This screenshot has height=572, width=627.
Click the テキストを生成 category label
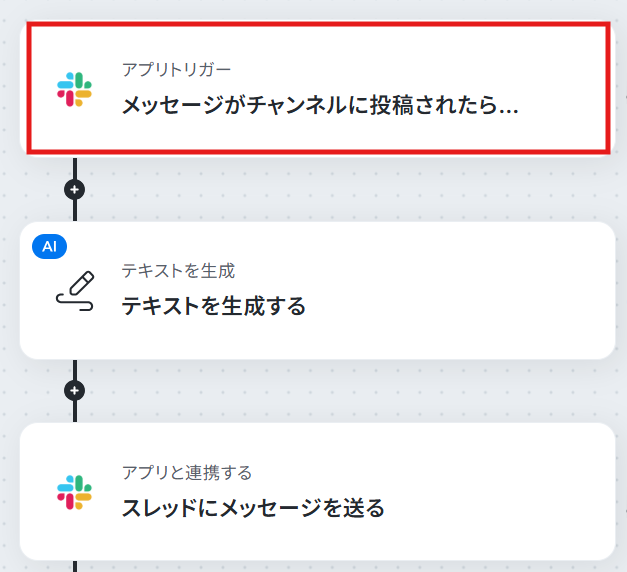tap(178, 271)
